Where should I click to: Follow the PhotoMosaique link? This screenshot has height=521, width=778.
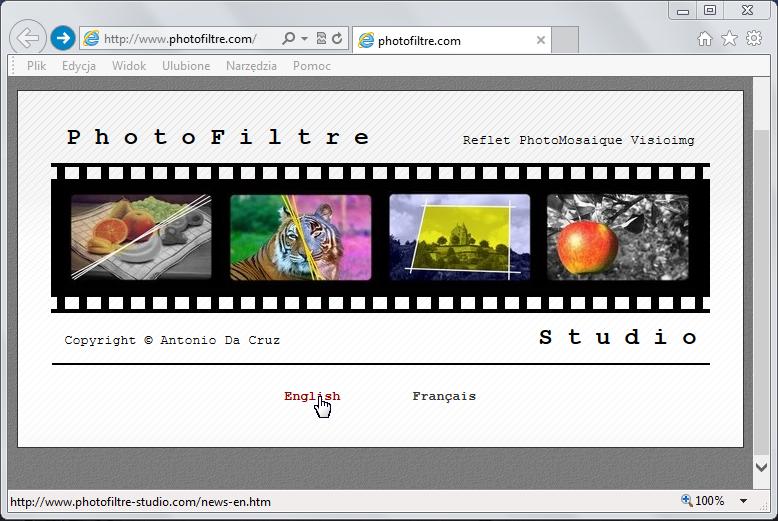571,140
